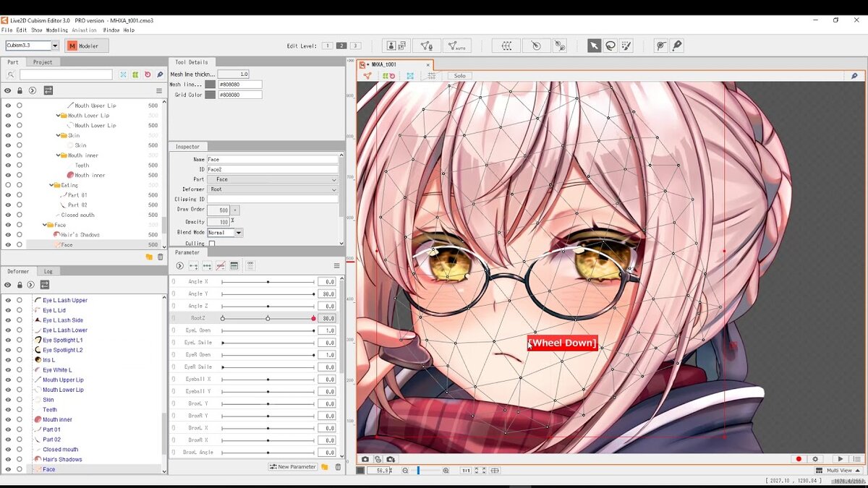868x488 pixels.
Task: Click the Mesh line color swatch
Action: click(x=210, y=85)
